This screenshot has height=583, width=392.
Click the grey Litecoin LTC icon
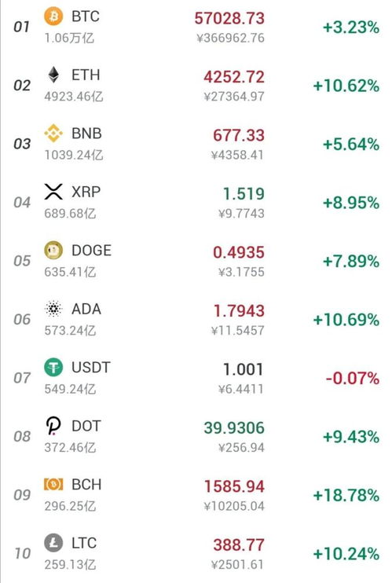tap(53, 543)
